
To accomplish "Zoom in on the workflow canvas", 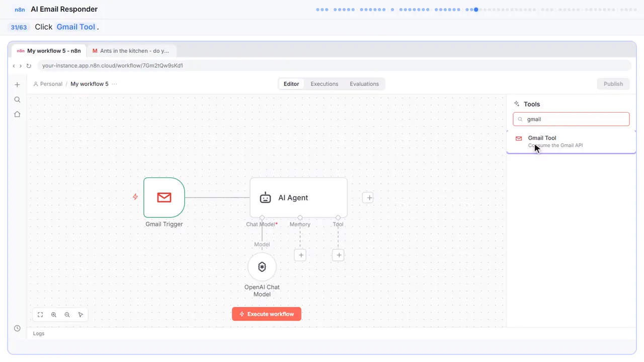I will pos(54,315).
